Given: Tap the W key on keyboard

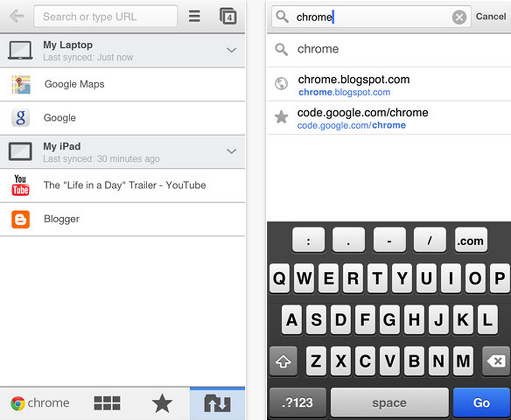Looking at the screenshot, I should pyautogui.click(x=304, y=278).
